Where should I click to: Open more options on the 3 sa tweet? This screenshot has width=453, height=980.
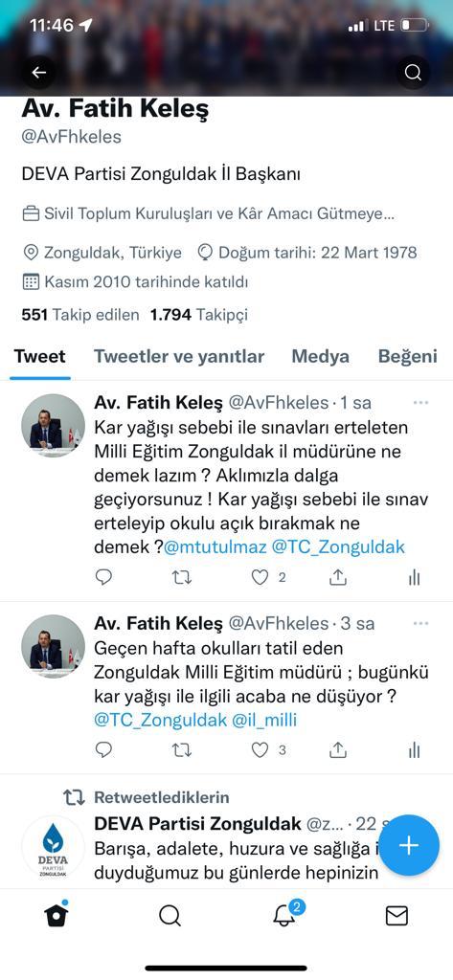(421, 624)
